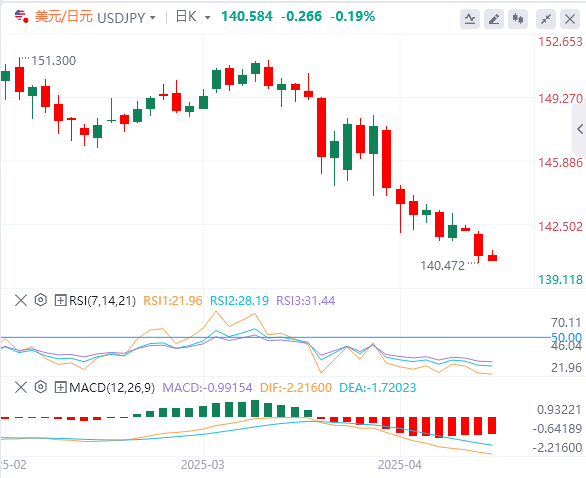Click the MACD:-0.99154 value
The width and height of the screenshot is (586, 478).
207,388
